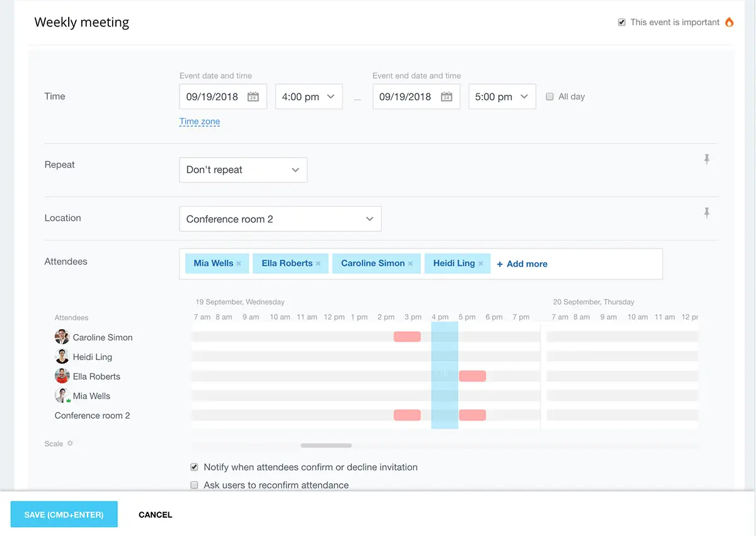Screen dimensions: 756x536
Task: Expand the 5:00 pm end time dropdown
Action: click(502, 97)
